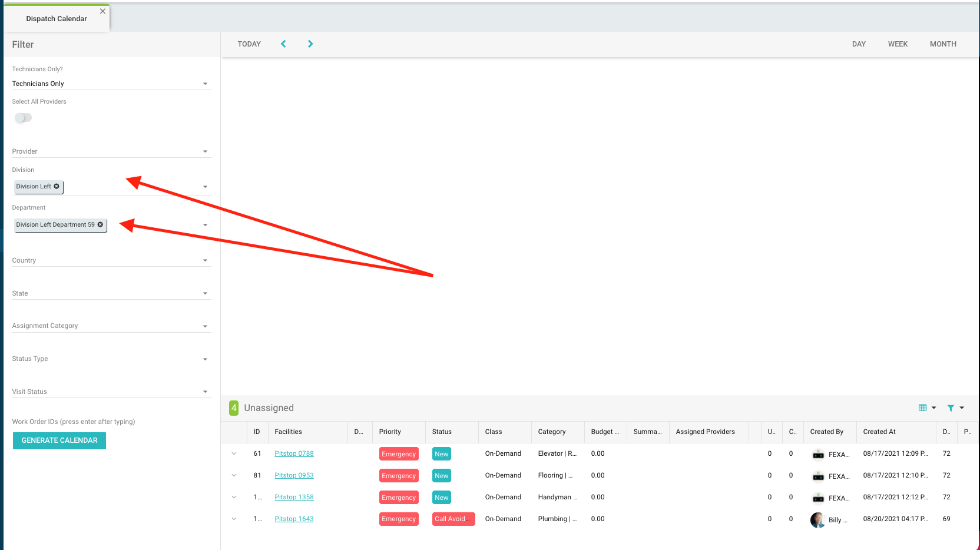Remove the Division Left chip
980x550 pixels.
tap(57, 187)
